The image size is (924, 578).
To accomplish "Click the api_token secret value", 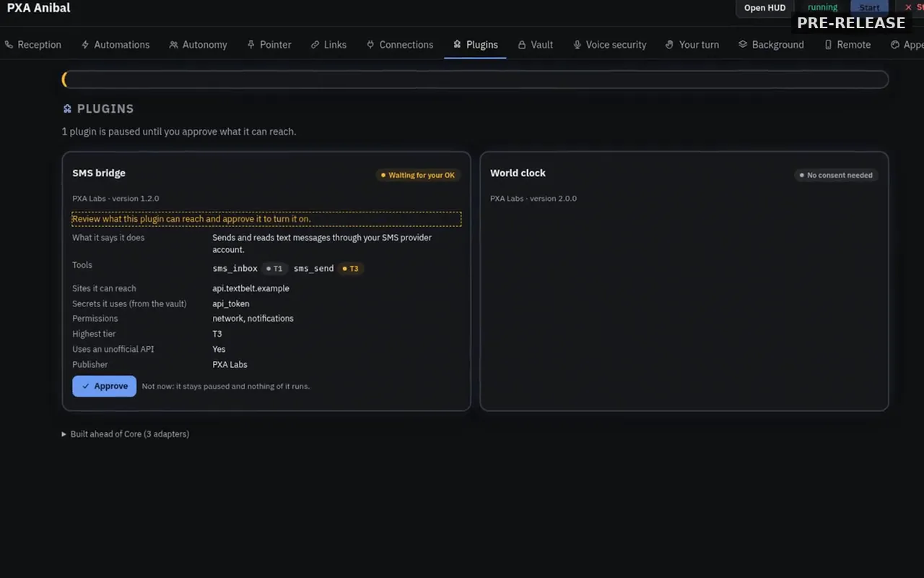I will coord(230,303).
